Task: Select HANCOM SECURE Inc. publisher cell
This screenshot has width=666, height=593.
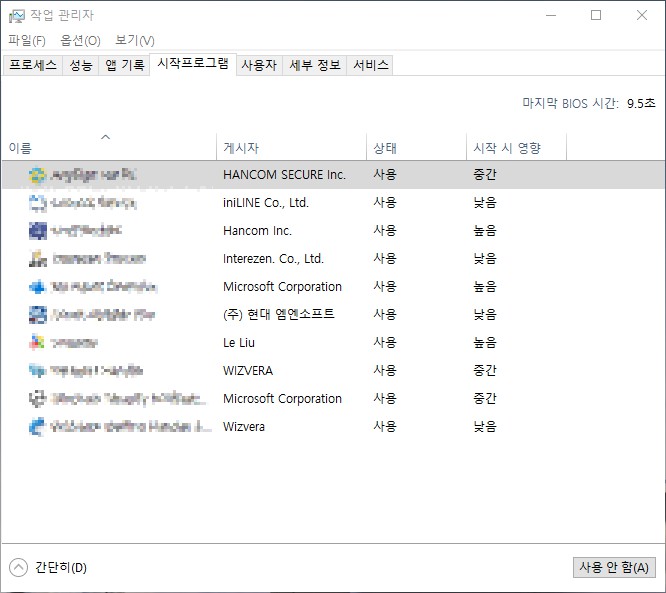Action: [x=284, y=175]
